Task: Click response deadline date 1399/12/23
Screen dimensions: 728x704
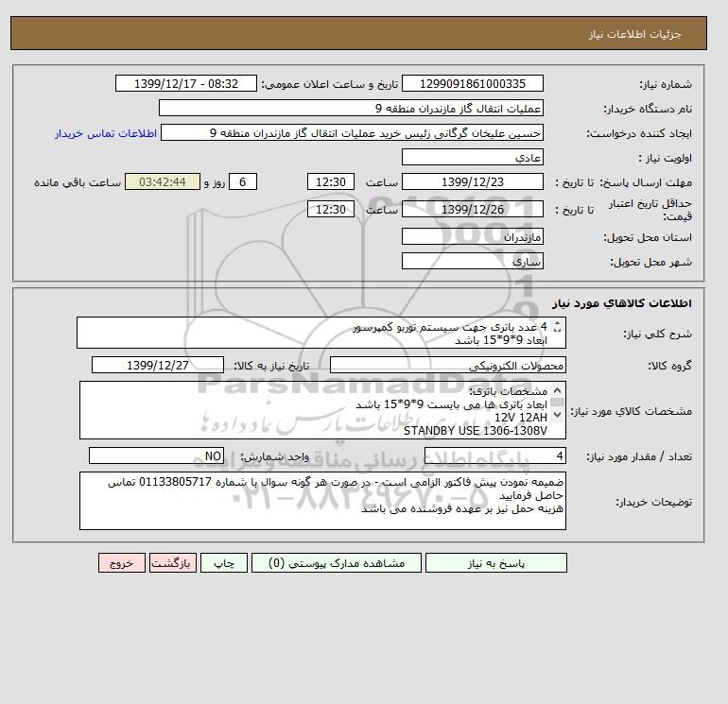Action: (472, 182)
